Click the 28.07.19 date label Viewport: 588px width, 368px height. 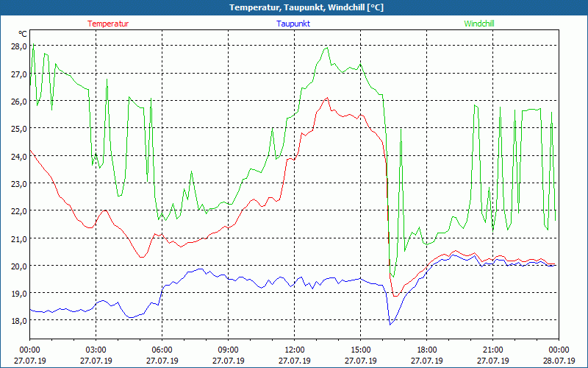559,361
